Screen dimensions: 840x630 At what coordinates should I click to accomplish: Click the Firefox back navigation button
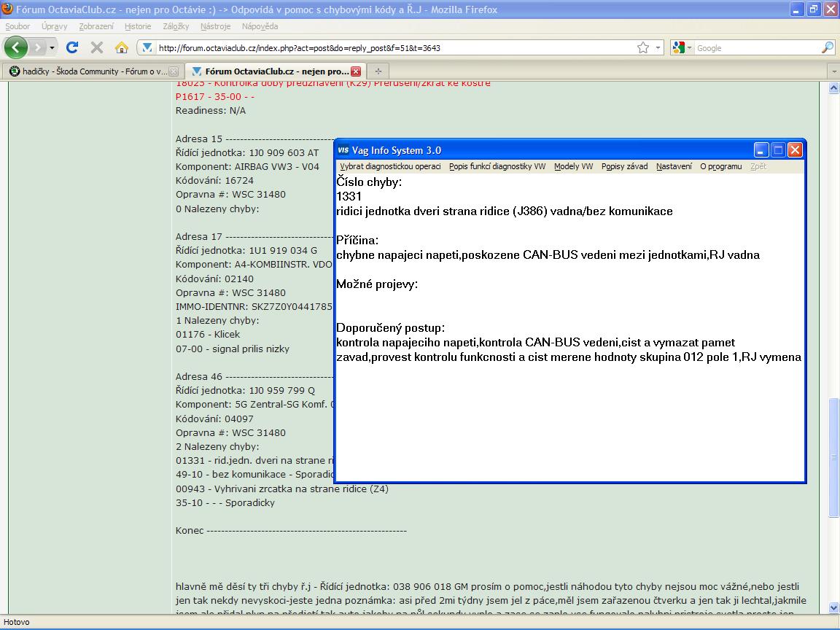pos(16,47)
